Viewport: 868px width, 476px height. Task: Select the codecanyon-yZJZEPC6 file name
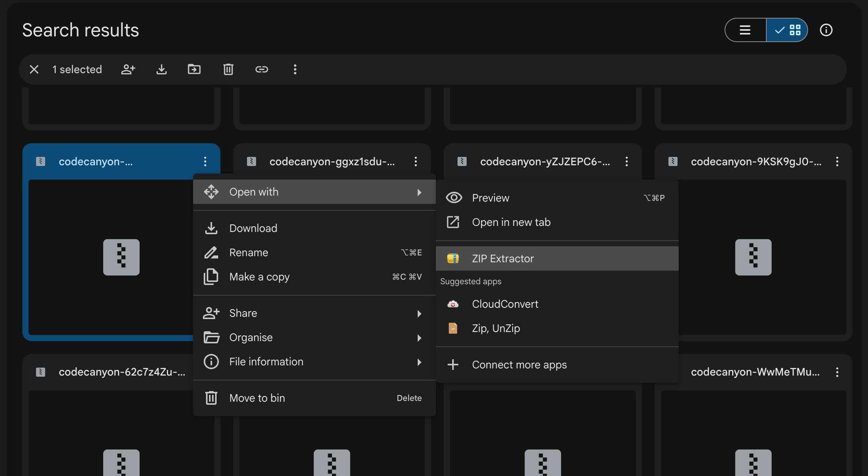coord(545,161)
